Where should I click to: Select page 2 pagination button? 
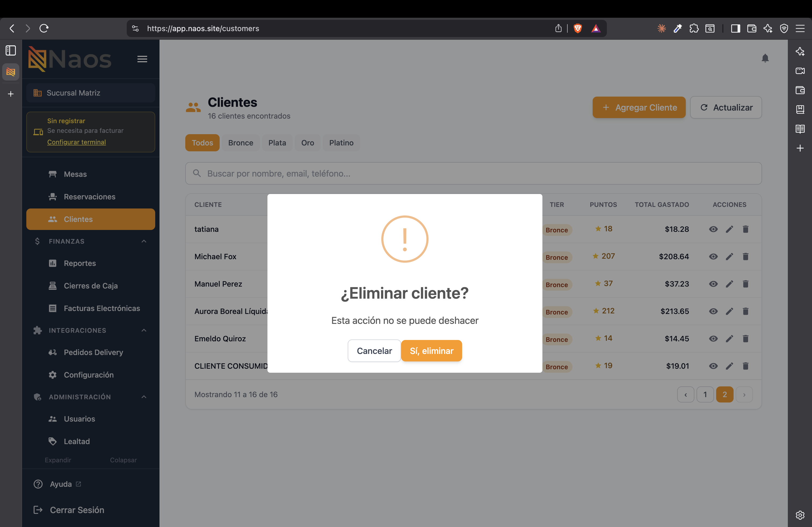(x=725, y=395)
